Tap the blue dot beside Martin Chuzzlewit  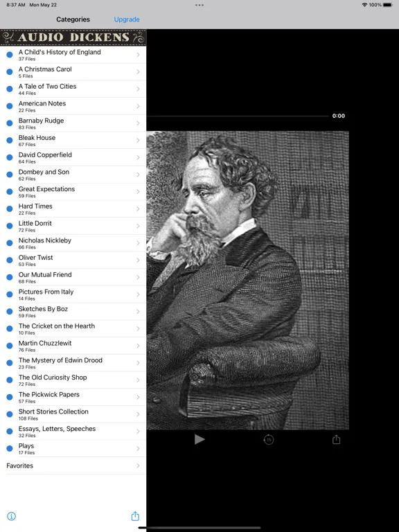[10, 346]
